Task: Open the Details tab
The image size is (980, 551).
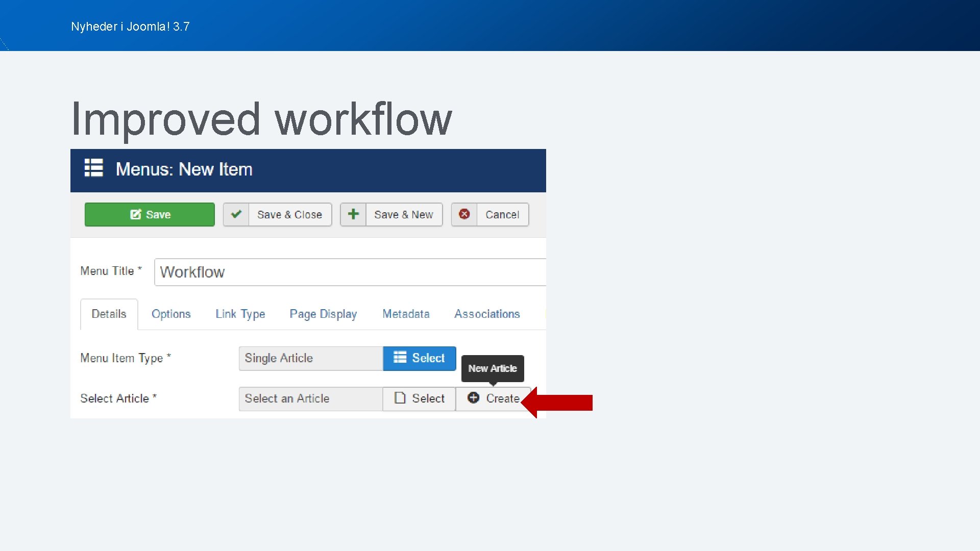Action: tap(109, 314)
